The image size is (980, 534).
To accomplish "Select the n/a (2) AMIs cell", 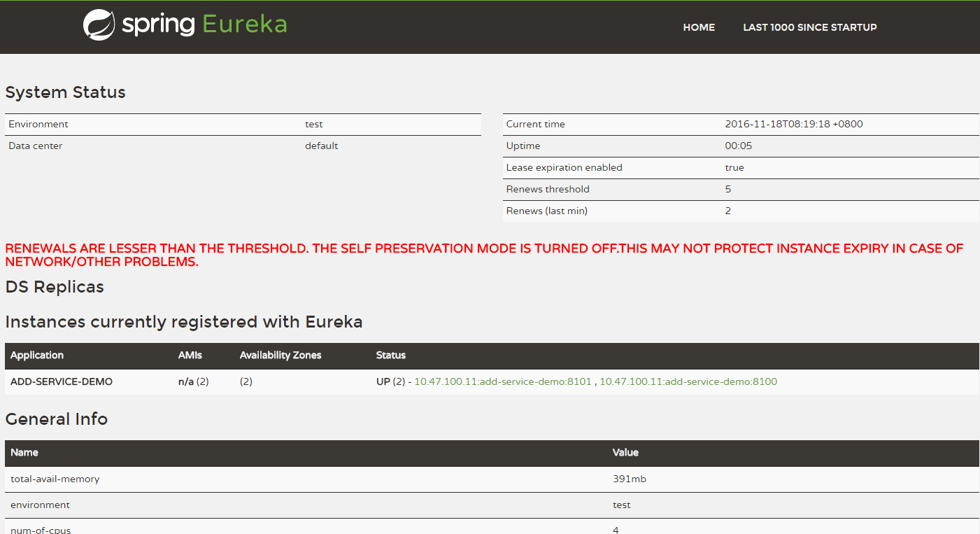I will [194, 381].
